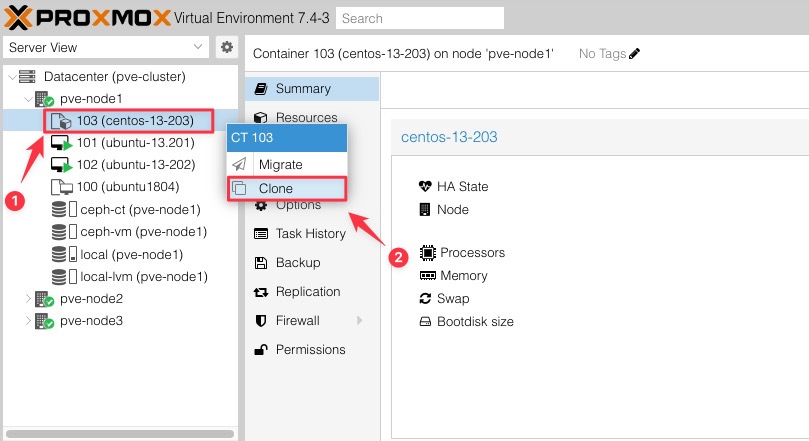Select tree row 101 (ubuntu-13.201)

tap(121, 143)
